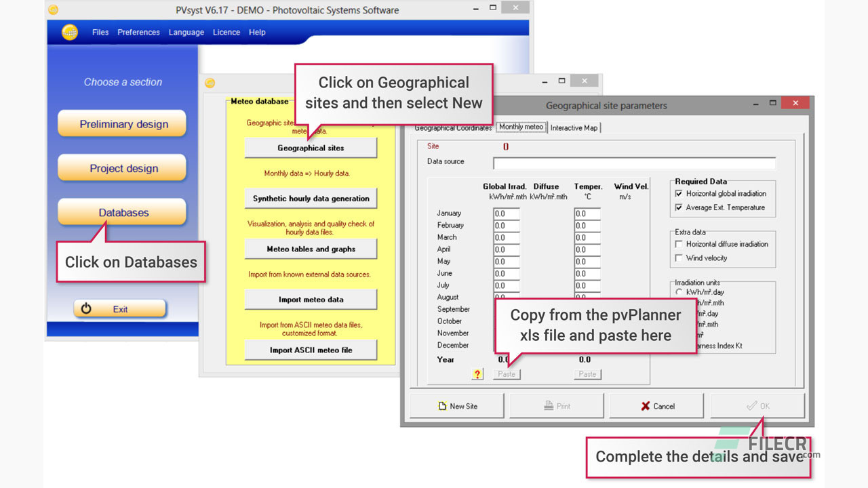Click July temperature field

point(587,286)
